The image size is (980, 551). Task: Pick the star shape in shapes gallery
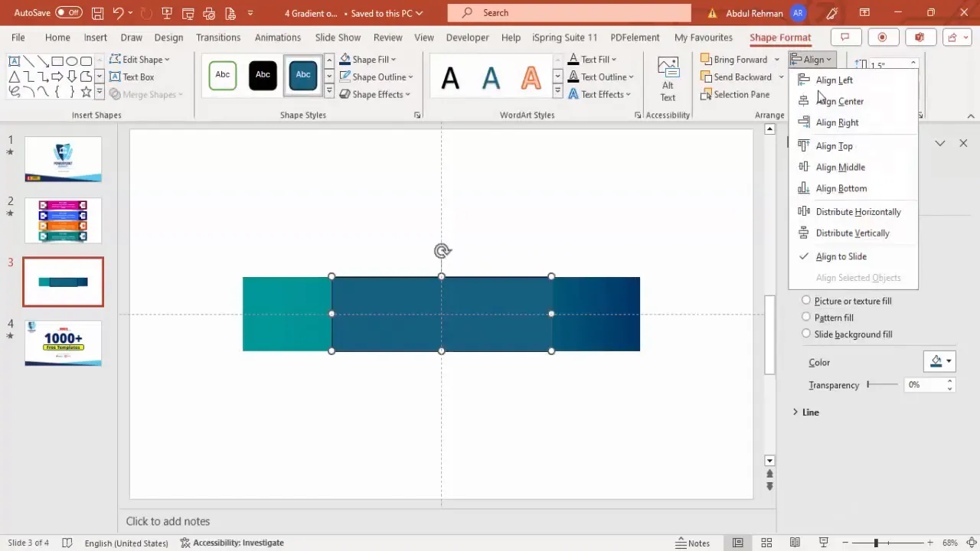(87, 92)
